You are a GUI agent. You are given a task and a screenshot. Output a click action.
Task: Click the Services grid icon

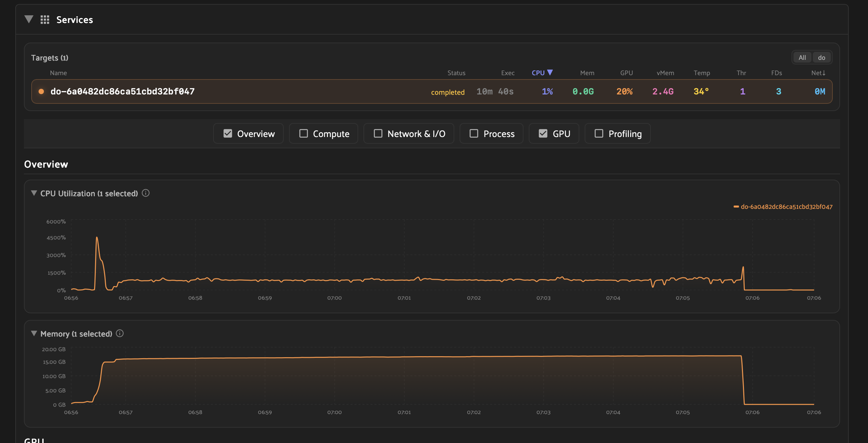point(45,20)
